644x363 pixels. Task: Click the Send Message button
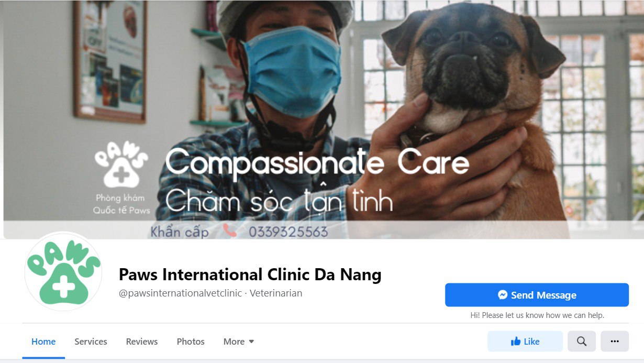tap(537, 295)
